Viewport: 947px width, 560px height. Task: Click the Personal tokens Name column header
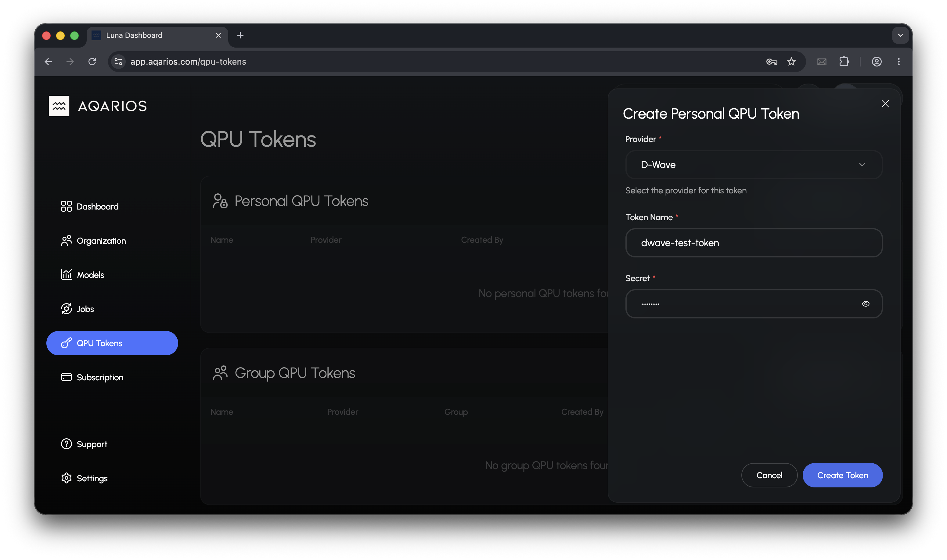point(221,240)
